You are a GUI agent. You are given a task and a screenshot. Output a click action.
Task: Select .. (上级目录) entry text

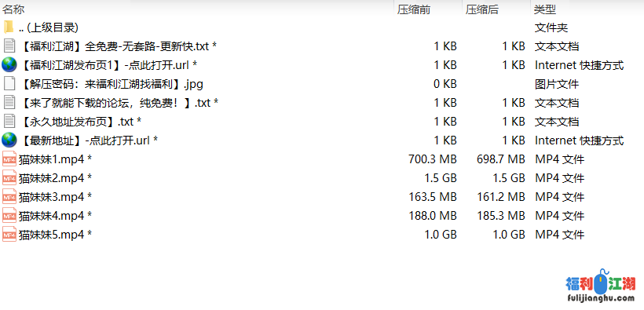(x=49, y=27)
